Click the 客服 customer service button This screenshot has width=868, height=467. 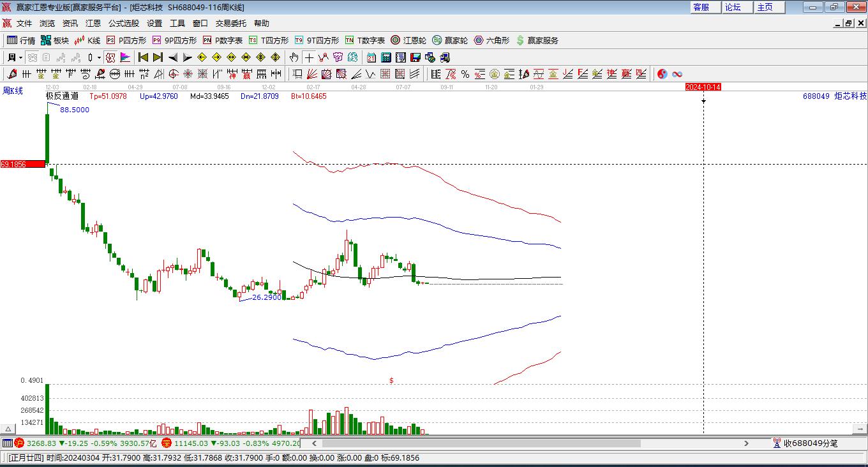click(705, 7)
